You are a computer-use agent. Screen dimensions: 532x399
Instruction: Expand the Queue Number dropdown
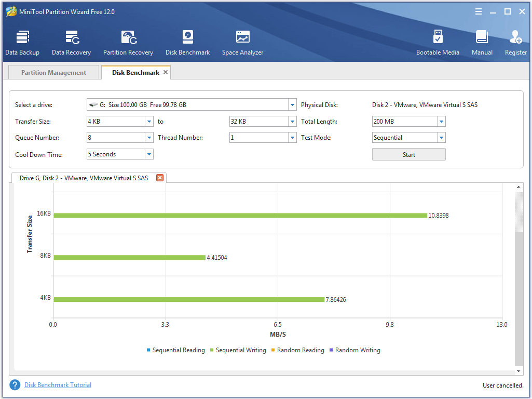pos(149,138)
